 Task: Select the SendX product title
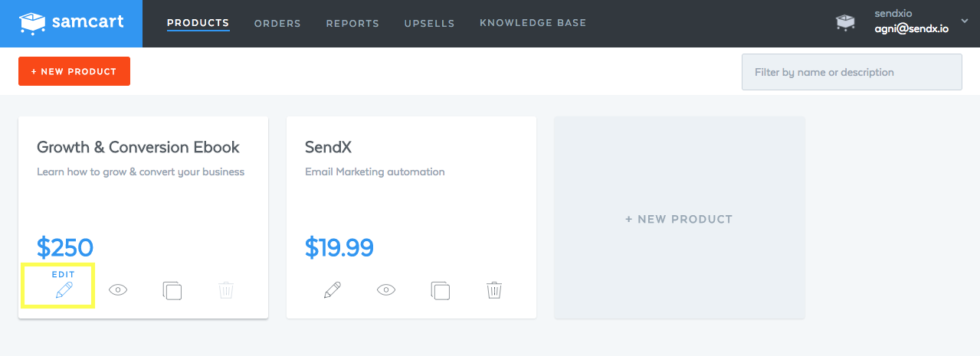[328, 147]
